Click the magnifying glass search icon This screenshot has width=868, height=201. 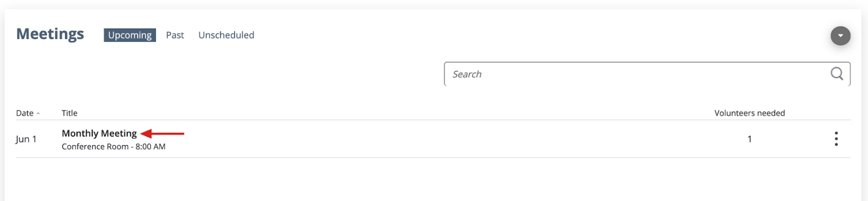pos(837,74)
